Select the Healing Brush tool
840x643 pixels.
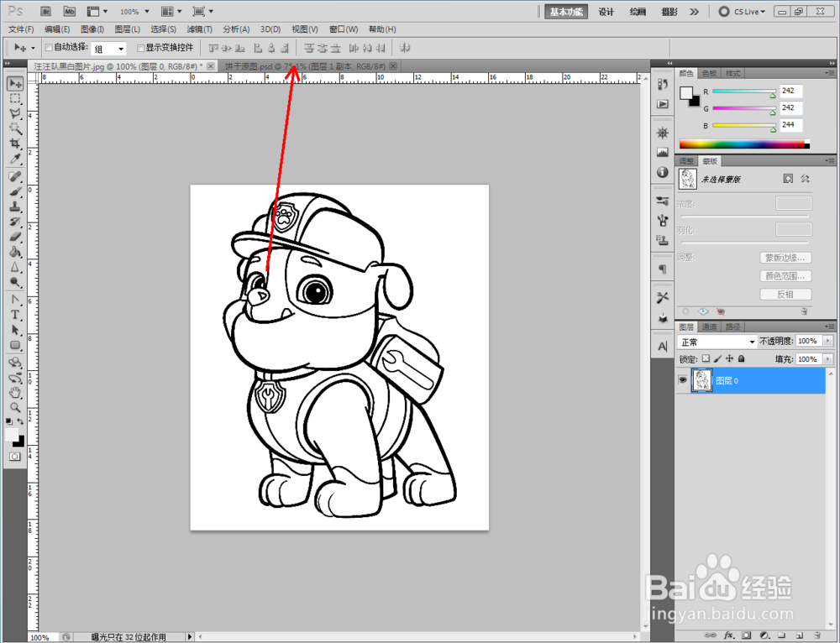pos(15,176)
